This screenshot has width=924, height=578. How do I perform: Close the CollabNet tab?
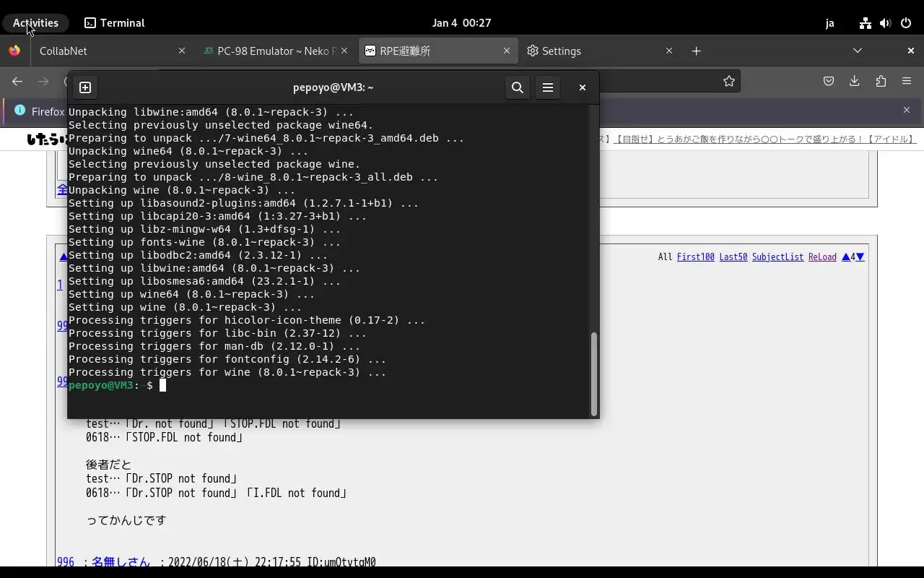[x=182, y=51]
